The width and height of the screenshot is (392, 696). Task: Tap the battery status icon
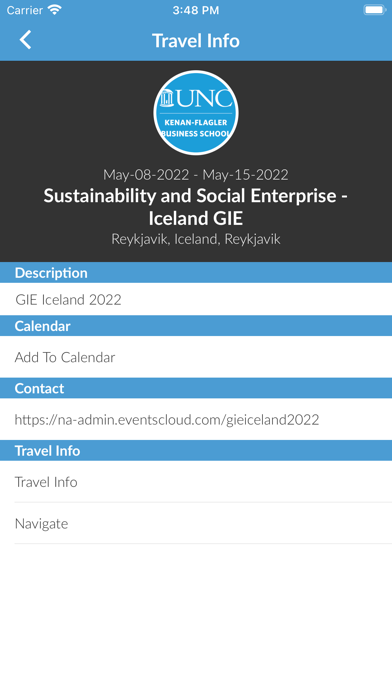tap(375, 10)
